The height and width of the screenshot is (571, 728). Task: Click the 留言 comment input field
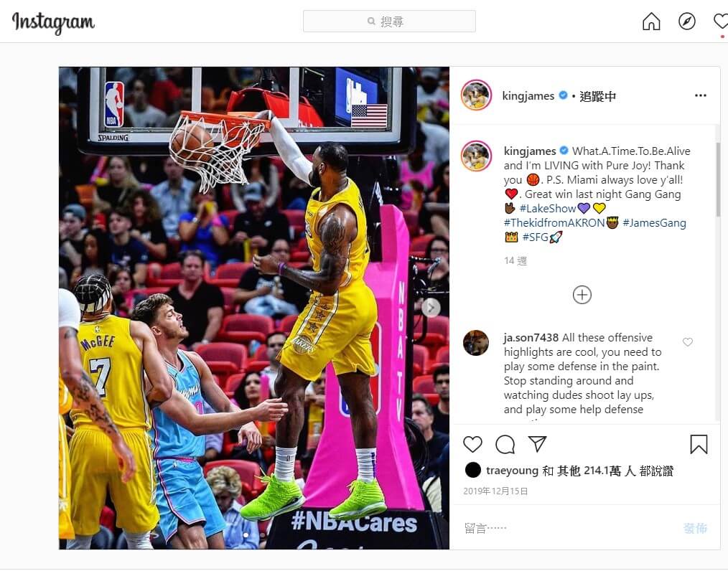[x=566, y=528]
